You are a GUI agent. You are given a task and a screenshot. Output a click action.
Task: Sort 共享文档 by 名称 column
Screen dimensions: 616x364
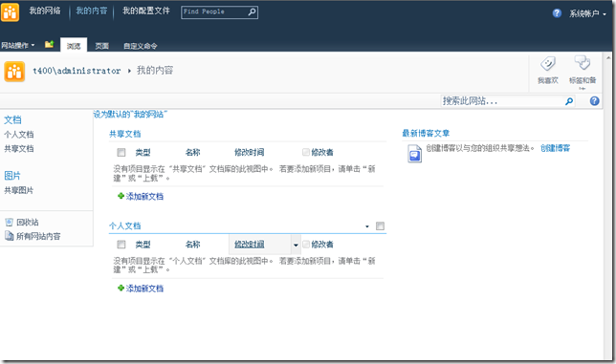coord(192,152)
